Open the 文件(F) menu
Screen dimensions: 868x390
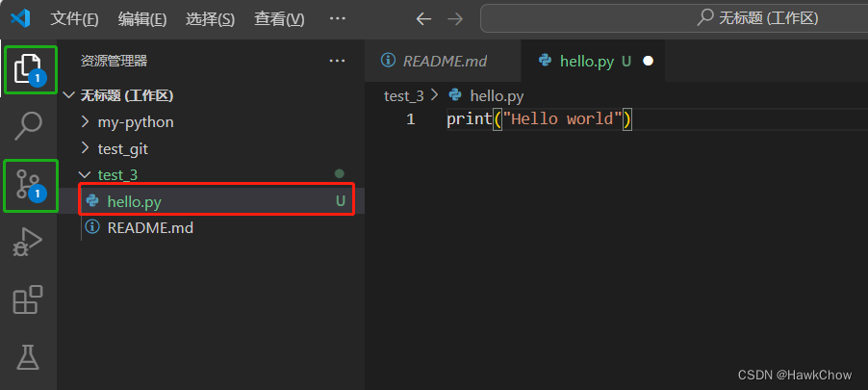coord(74,18)
